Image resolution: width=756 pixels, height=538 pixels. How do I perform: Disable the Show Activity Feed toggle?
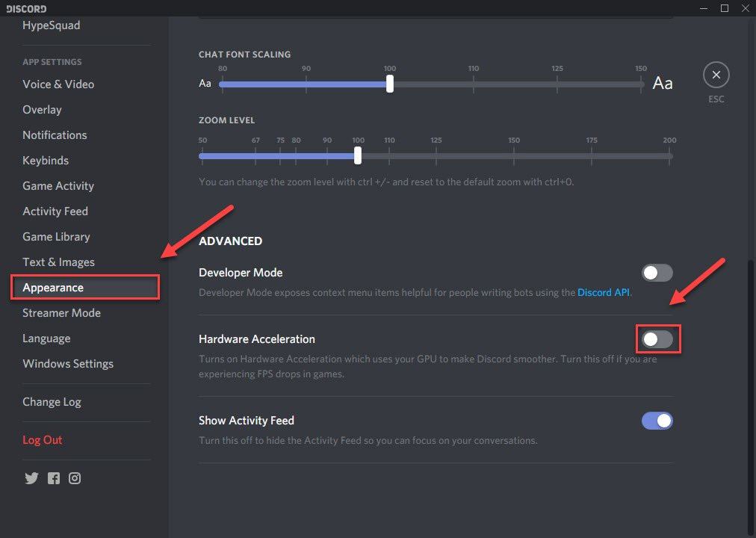coord(657,421)
